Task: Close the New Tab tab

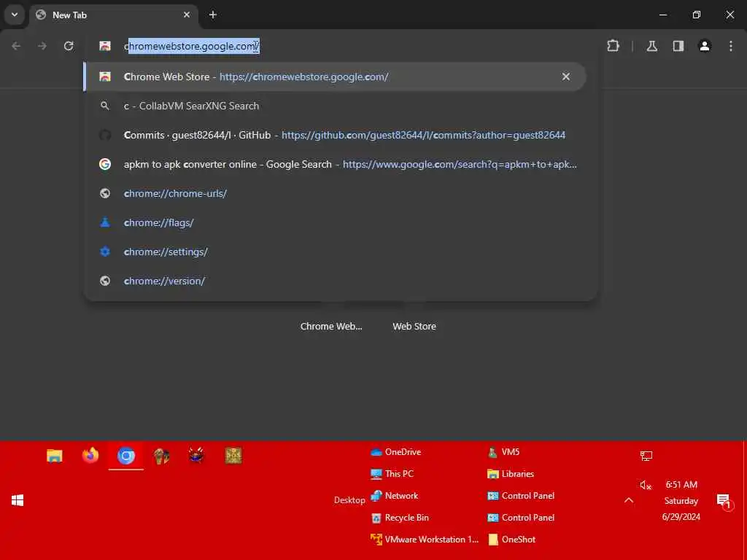Action: pos(187,15)
